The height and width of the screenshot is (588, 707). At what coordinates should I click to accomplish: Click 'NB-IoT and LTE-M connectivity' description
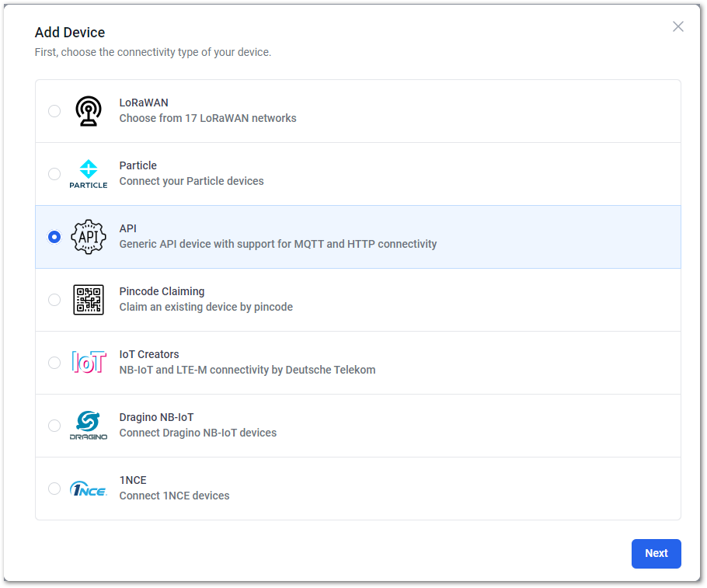[248, 370]
